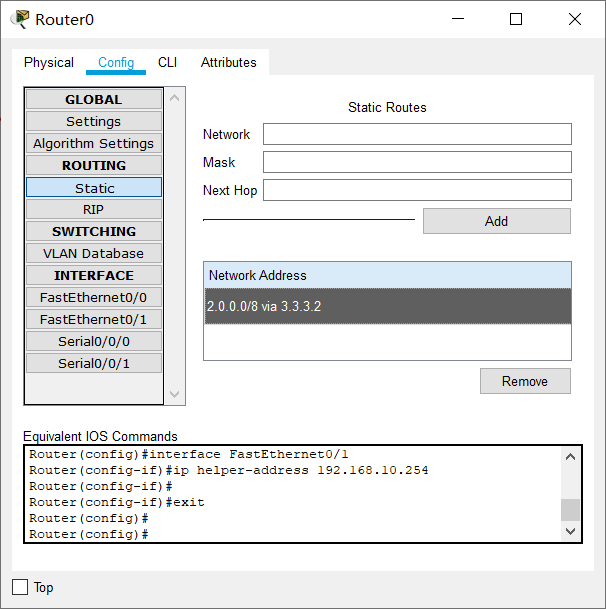Select Static routing

coord(94,188)
